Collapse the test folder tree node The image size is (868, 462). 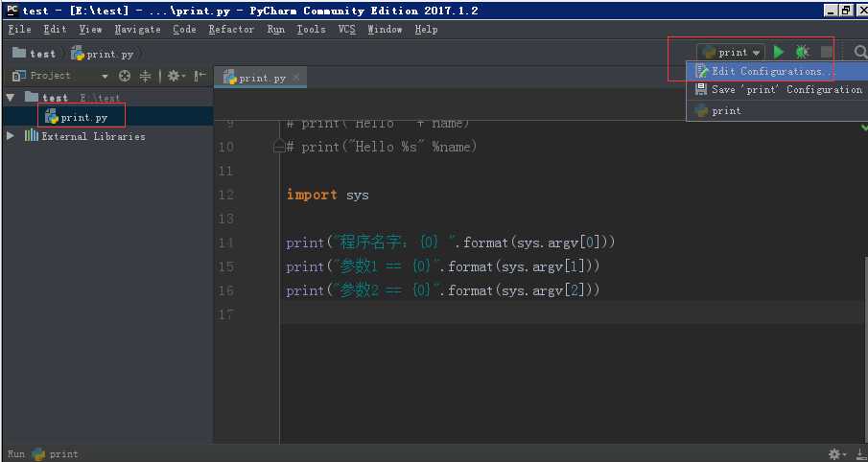10,98
